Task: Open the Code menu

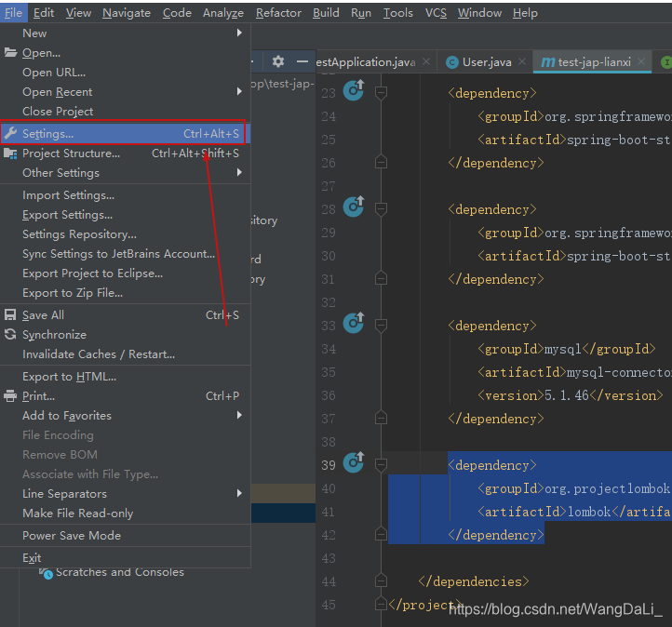Action: click(177, 13)
